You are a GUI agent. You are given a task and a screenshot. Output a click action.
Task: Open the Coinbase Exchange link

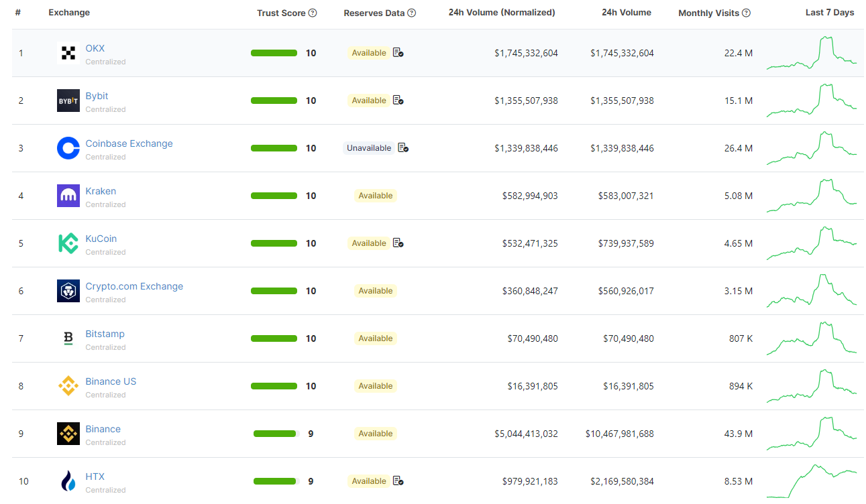129,143
